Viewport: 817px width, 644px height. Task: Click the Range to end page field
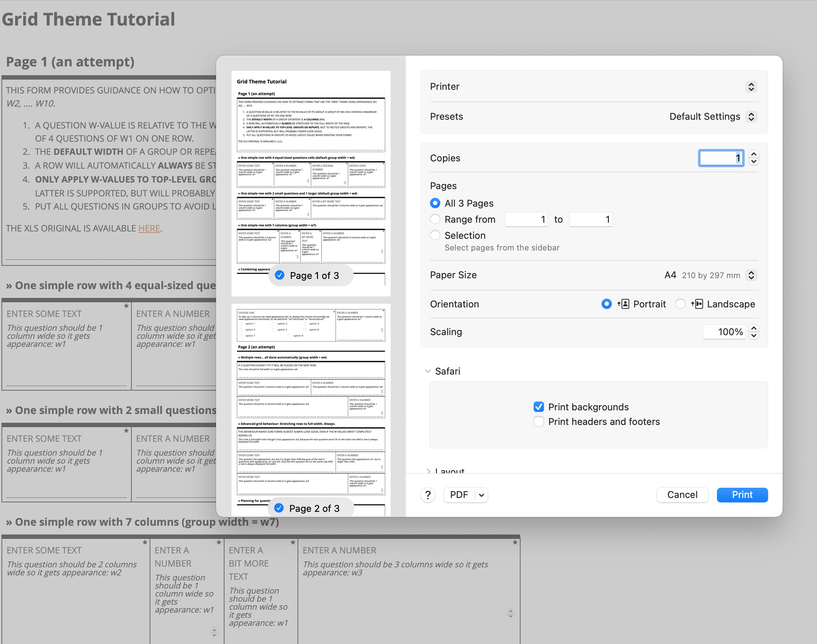pos(590,219)
